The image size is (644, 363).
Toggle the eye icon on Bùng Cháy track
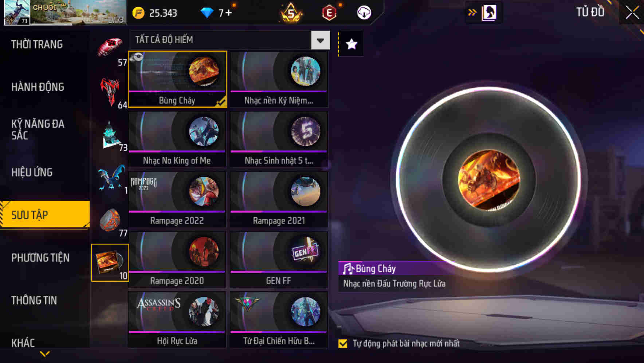click(x=137, y=57)
